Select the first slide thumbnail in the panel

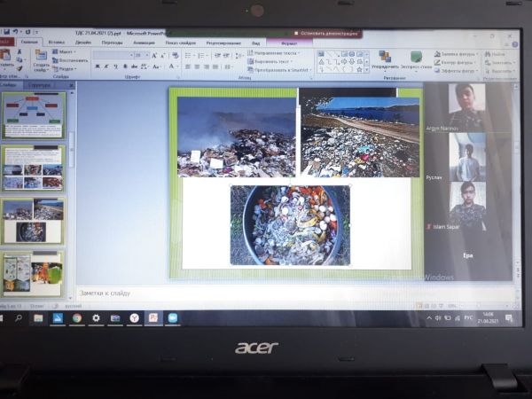[x=33, y=115]
